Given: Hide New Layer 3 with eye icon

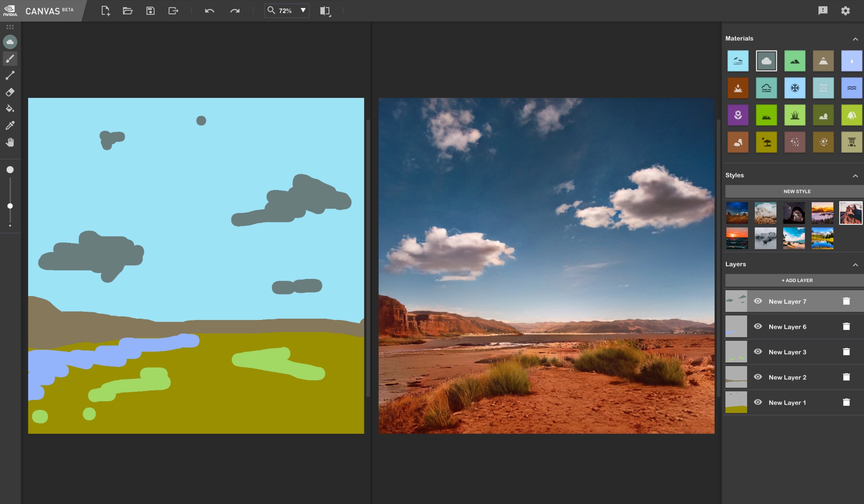Looking at the screenshot, I should (x=758, y=351).
